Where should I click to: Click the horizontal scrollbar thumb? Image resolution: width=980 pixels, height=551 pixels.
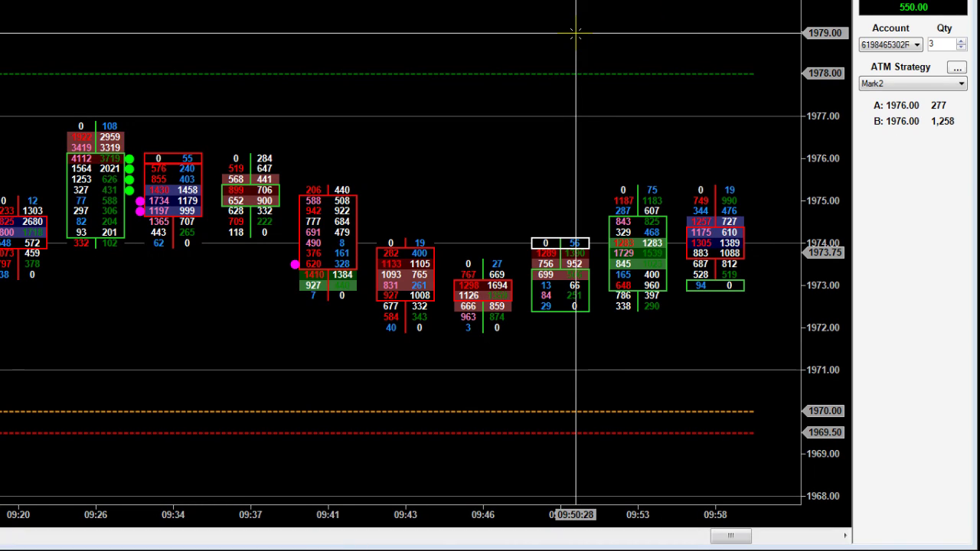(730, 536)
